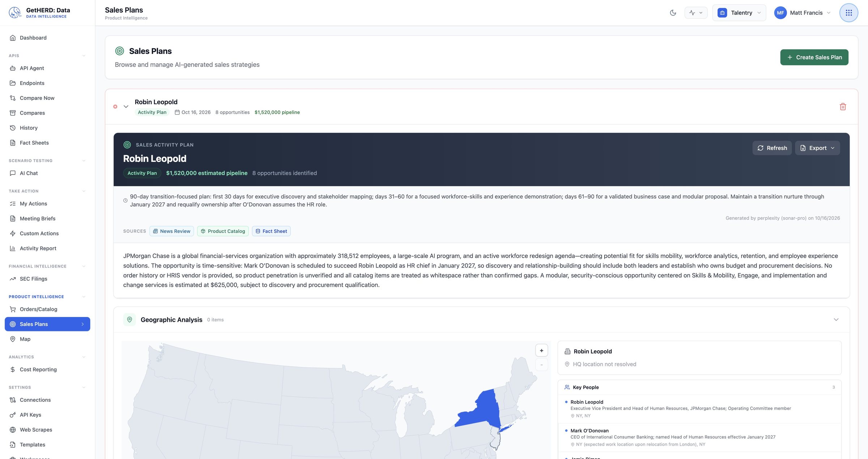
Task: Collapse the APIS sidebar section
Action: point(84,56)
